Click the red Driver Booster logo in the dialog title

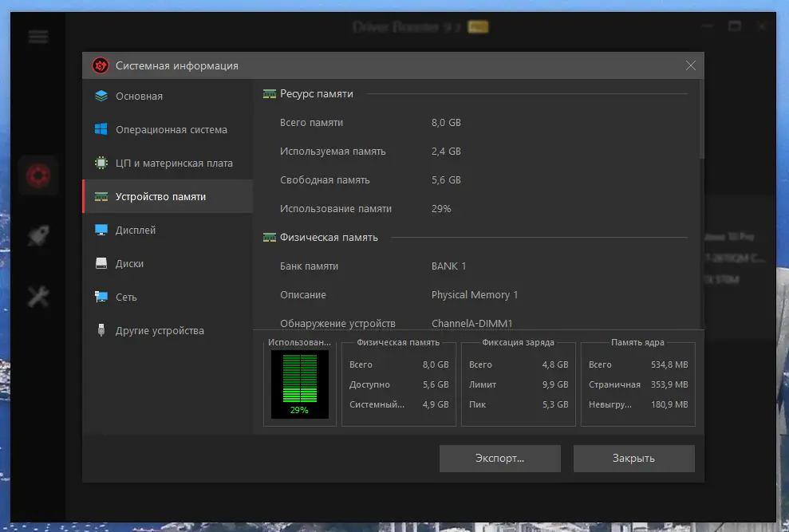point(101,65)
